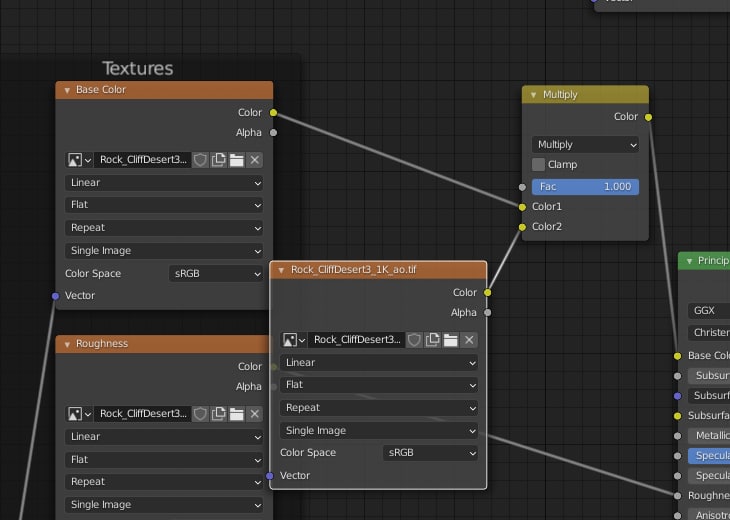Click Vector input socket of ao.tif node
This screenshot has width=730, height=520.
click(x=270, y=476)
